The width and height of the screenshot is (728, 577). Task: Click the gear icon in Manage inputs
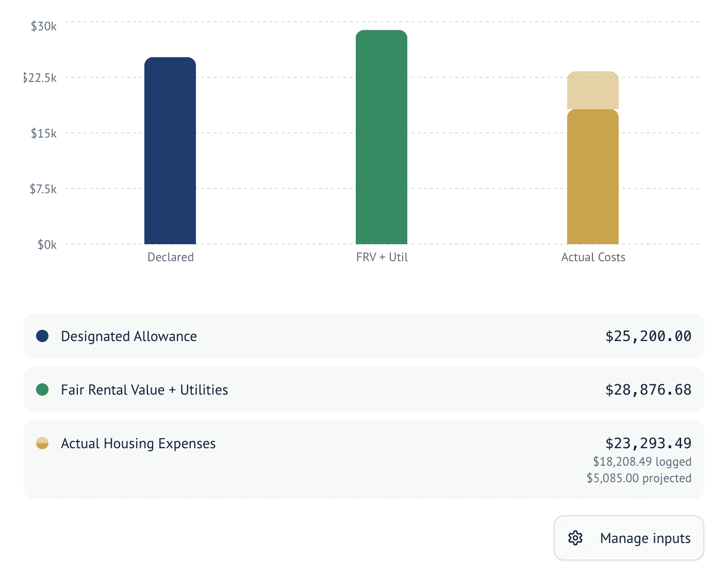coord(575,538)
